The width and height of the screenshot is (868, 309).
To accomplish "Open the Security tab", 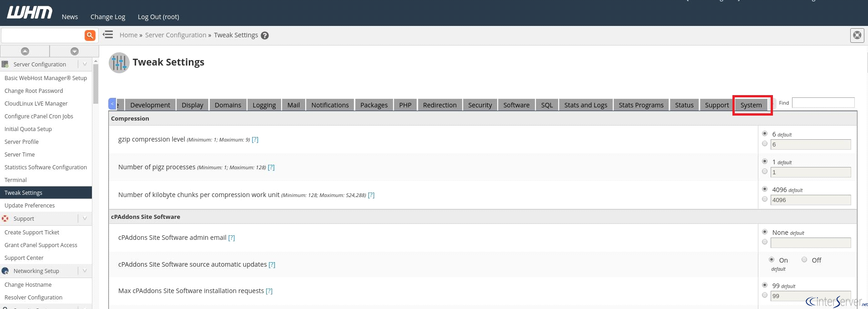I will (480, 105).
